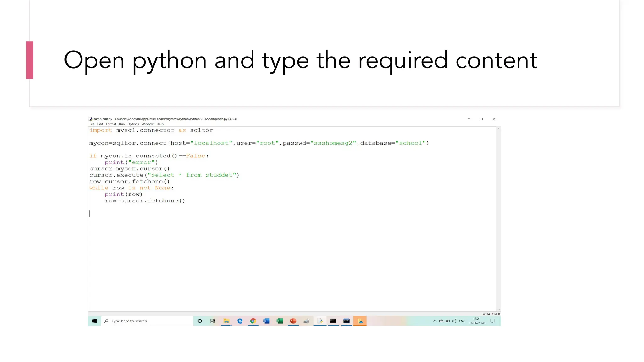
Task: Switch to PowerPoint on taskbar
Action: pyautogui.click(x=293, y=321)
